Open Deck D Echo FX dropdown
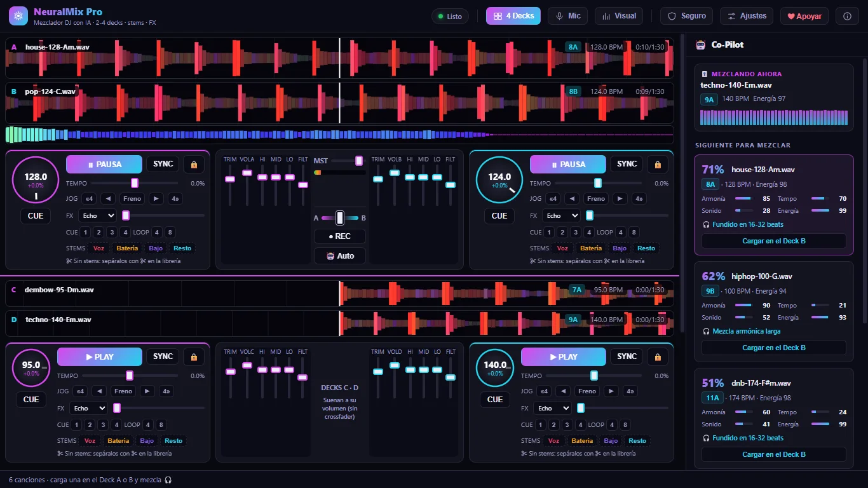Viewport: 868px width, 488px height. click(x=552, y=409)
